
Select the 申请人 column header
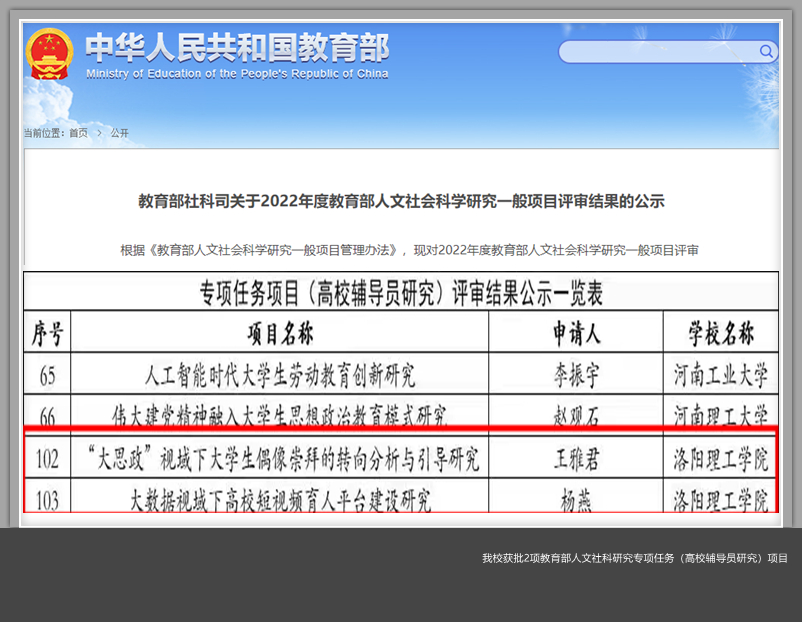tap(577, 333)
